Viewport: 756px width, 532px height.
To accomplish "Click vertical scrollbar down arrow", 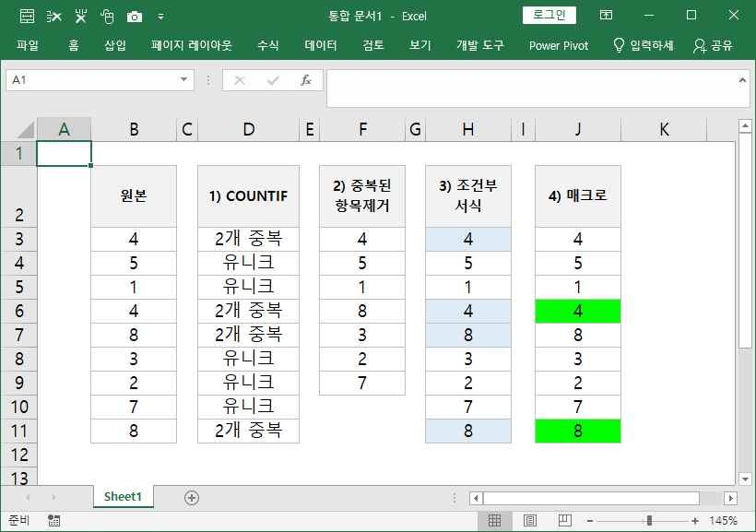I will (745, 479).
